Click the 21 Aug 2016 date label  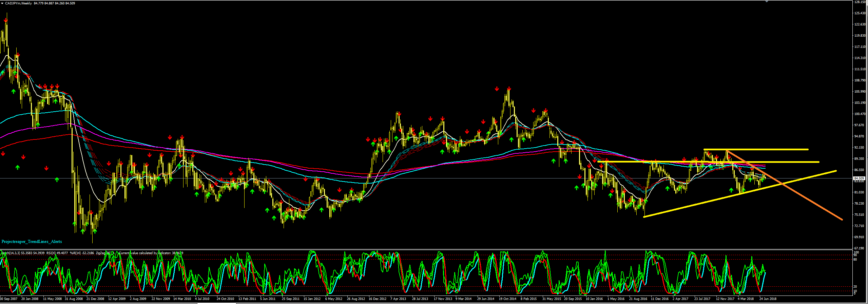(638, 299)
